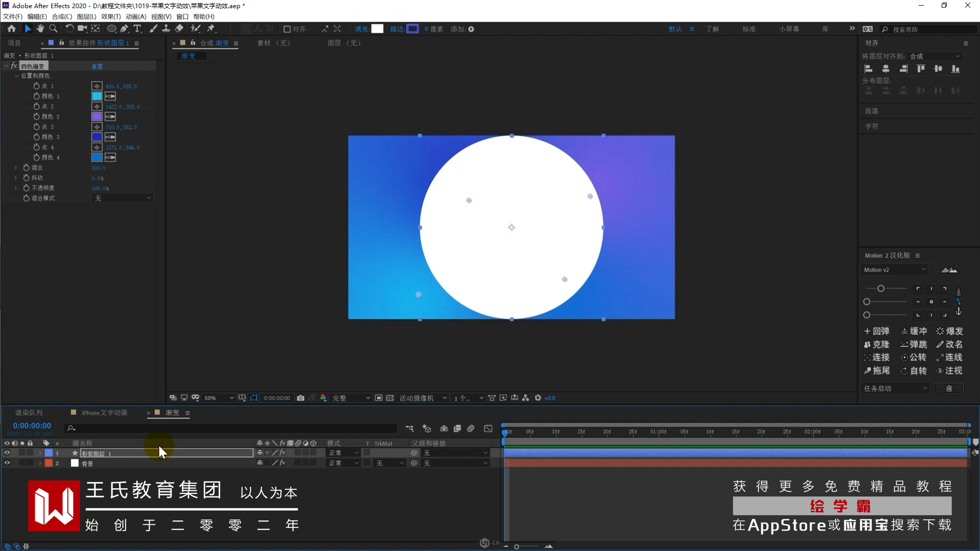Open the 50% magnification dropdown
This screenshot has width=980, height=551.
click(x=218, y=398)
